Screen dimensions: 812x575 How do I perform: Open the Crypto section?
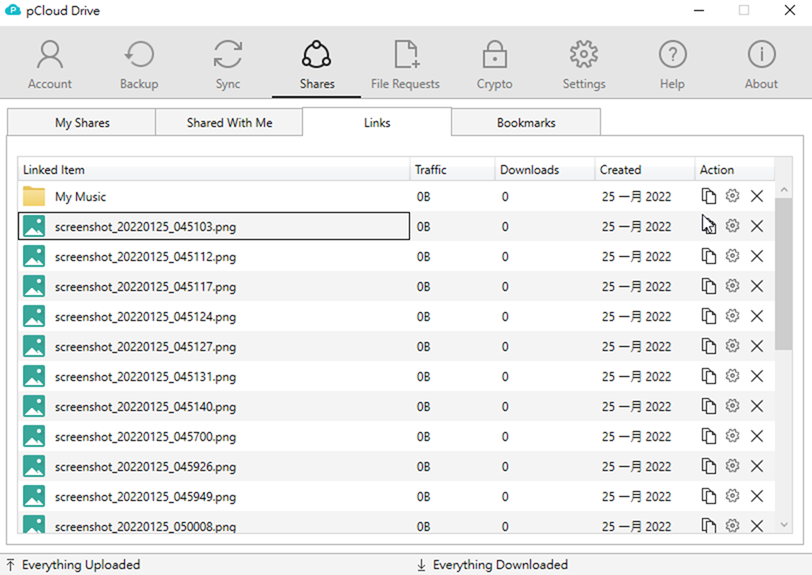[494, 64]
